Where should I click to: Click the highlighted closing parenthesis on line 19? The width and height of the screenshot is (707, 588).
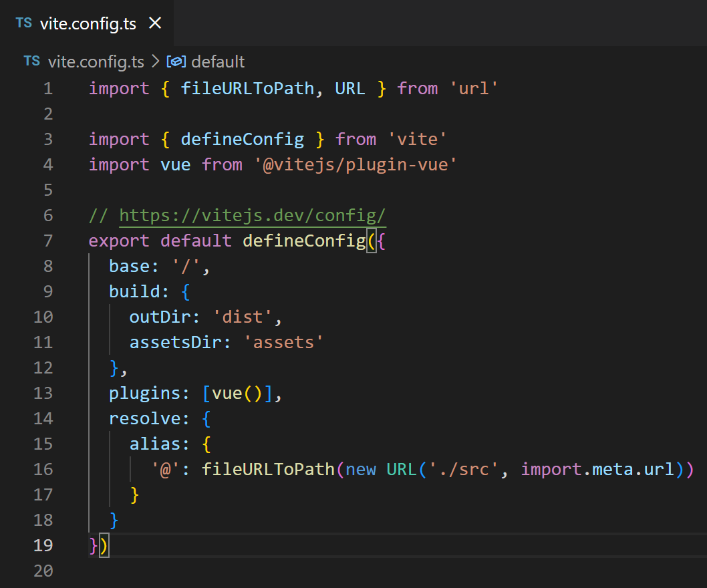point(104,546)
